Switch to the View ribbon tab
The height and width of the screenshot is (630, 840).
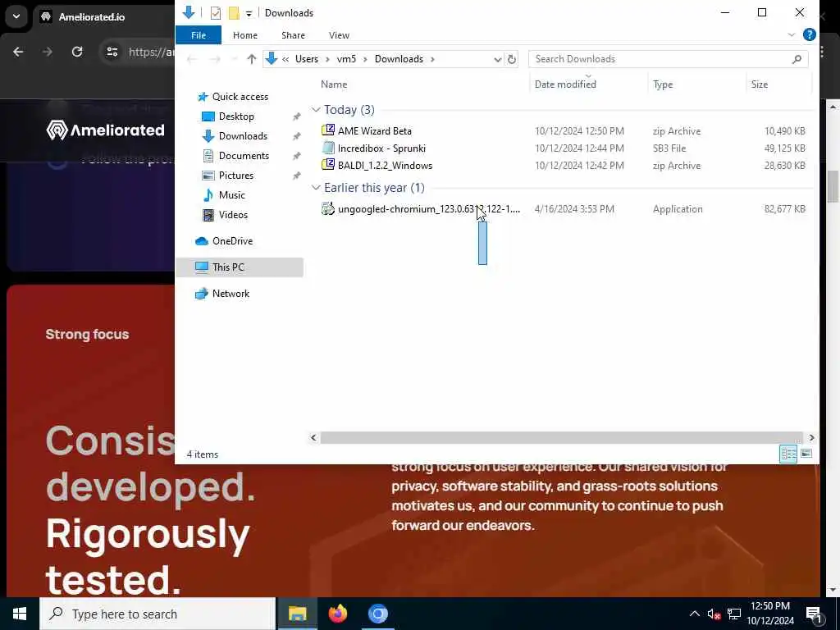tap(339, 35)
